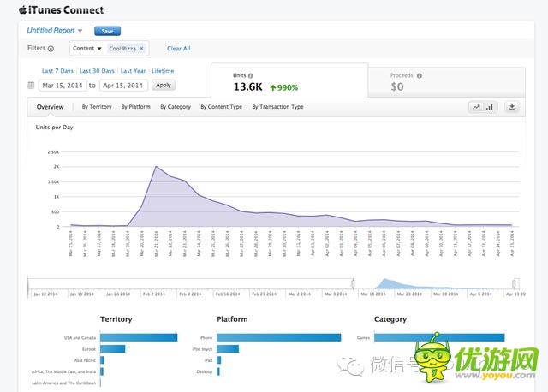
Task: Select the By Transaction Type tab
Action: pyautogui.click(x=277, y=107)
